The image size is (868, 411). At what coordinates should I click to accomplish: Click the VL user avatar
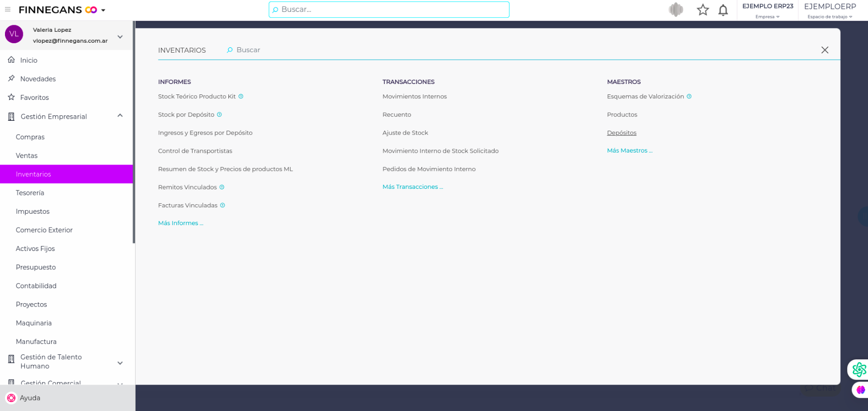(14, 34)
